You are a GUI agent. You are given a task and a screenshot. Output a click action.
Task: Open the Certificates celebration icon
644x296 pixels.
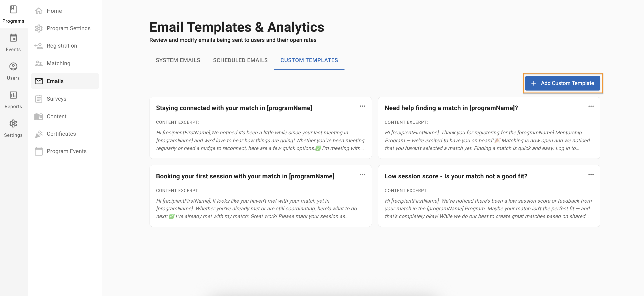[x=39, y=134]
